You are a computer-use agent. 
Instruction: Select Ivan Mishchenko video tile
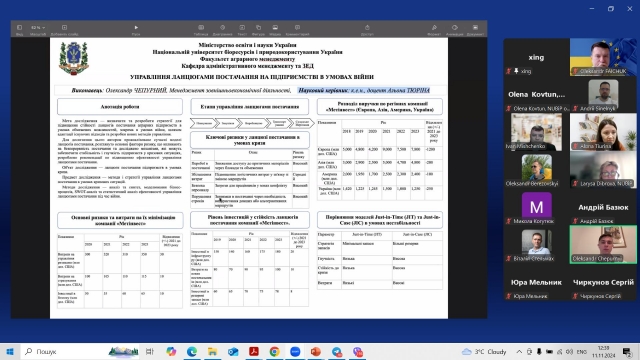click(536, 132)
